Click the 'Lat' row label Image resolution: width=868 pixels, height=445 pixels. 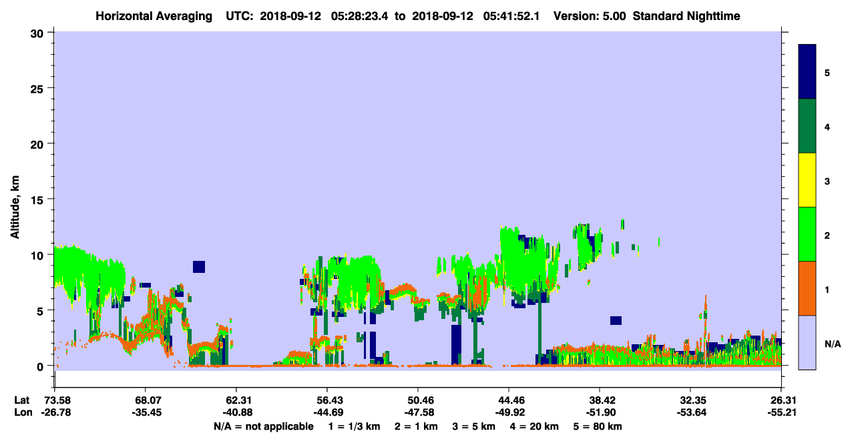[22, 400]
